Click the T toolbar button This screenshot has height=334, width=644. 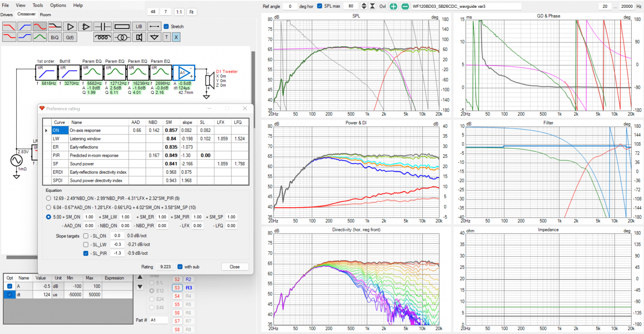tap(167, 37)
